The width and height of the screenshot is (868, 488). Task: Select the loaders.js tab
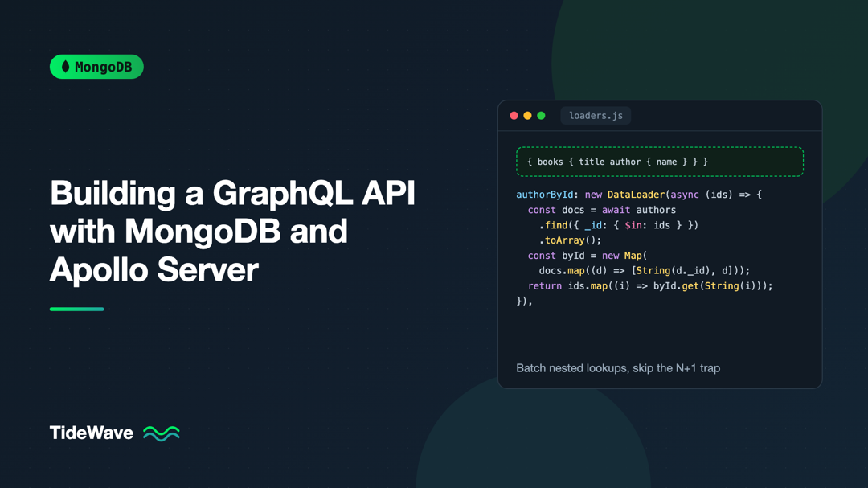click(596, 116)
